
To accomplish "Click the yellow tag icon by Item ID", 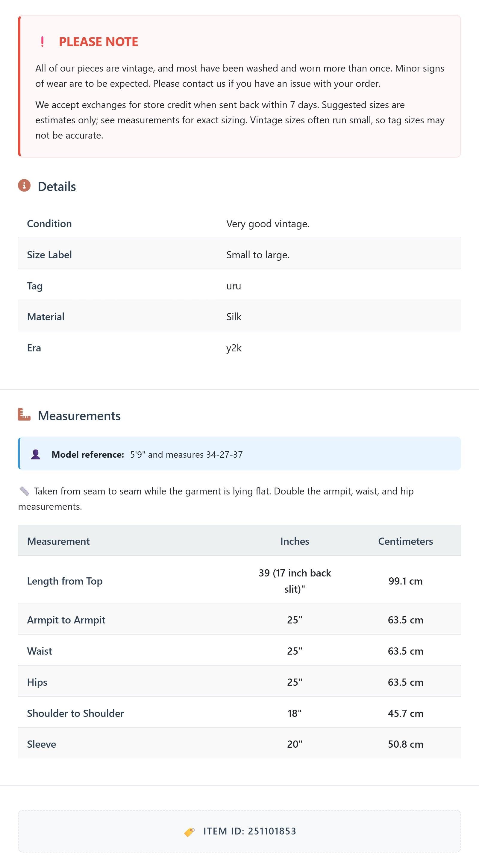I will pos(190,832).
